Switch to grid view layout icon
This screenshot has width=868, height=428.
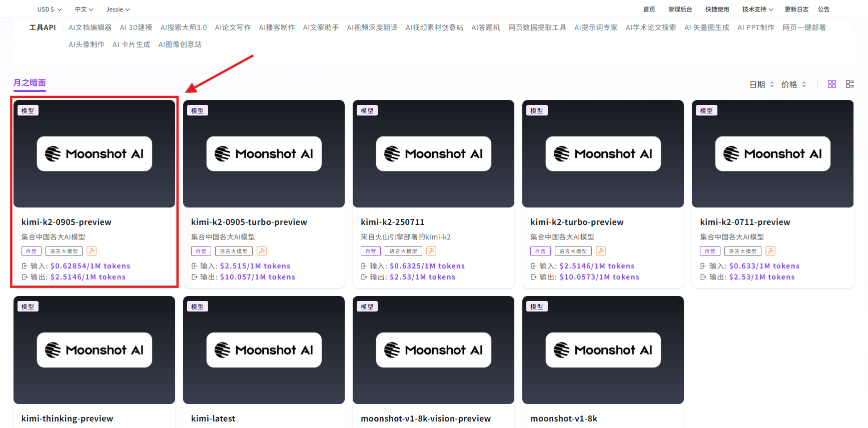pos(832,84)
